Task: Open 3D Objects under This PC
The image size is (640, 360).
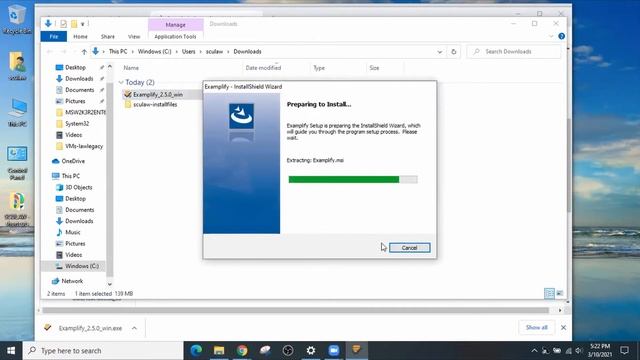Action: 79,187
